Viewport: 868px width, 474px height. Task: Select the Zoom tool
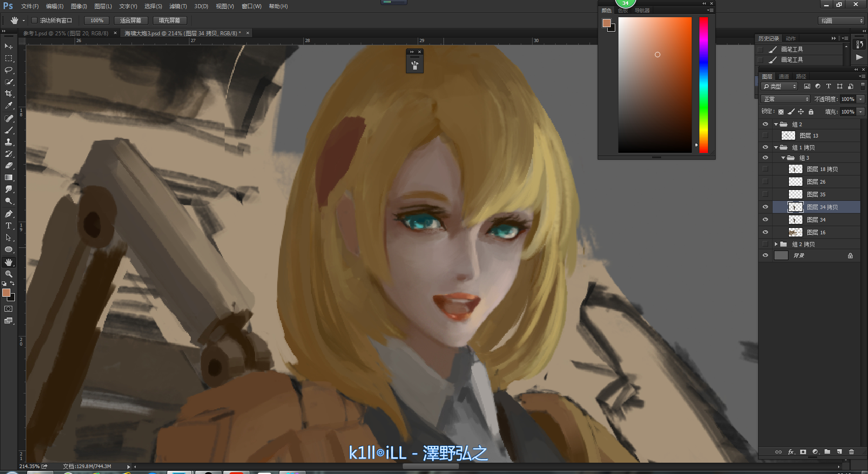pos(9,274)
